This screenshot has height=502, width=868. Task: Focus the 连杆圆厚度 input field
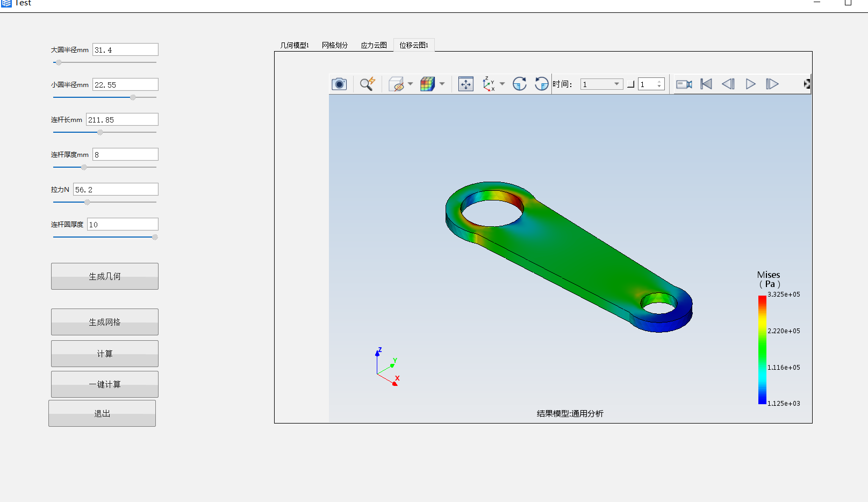click(x=123, y=224)
